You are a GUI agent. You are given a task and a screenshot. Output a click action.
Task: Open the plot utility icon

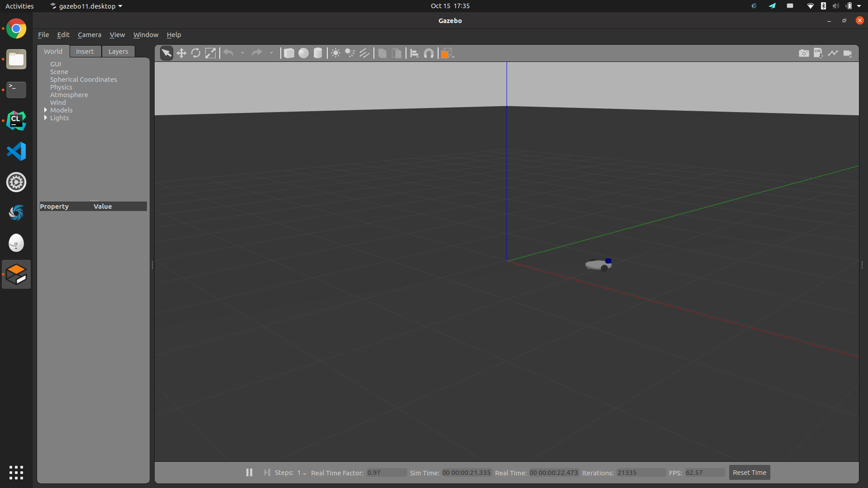pyautogui.click(x=833, y=53)
